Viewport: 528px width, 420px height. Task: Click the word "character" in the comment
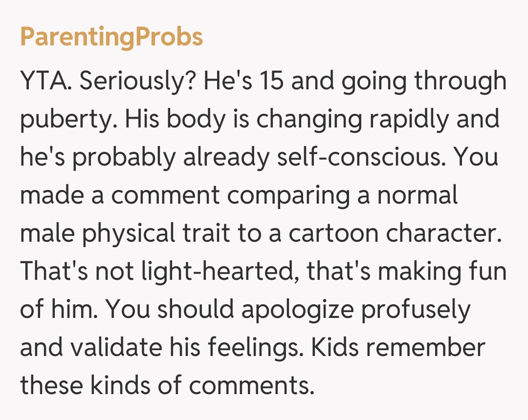point(444,234)
